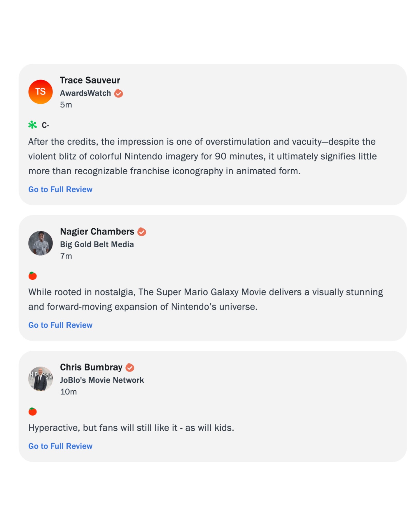Click the fresh tomato icon in Bumbray's review
This screenshot has width=420, height=525.
click(32, 411)
